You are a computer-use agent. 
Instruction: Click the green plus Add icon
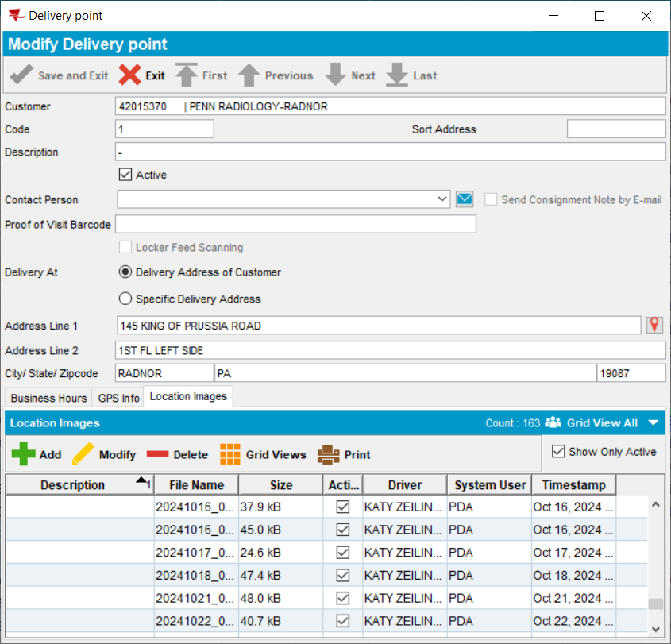click(x=24, y=454)
